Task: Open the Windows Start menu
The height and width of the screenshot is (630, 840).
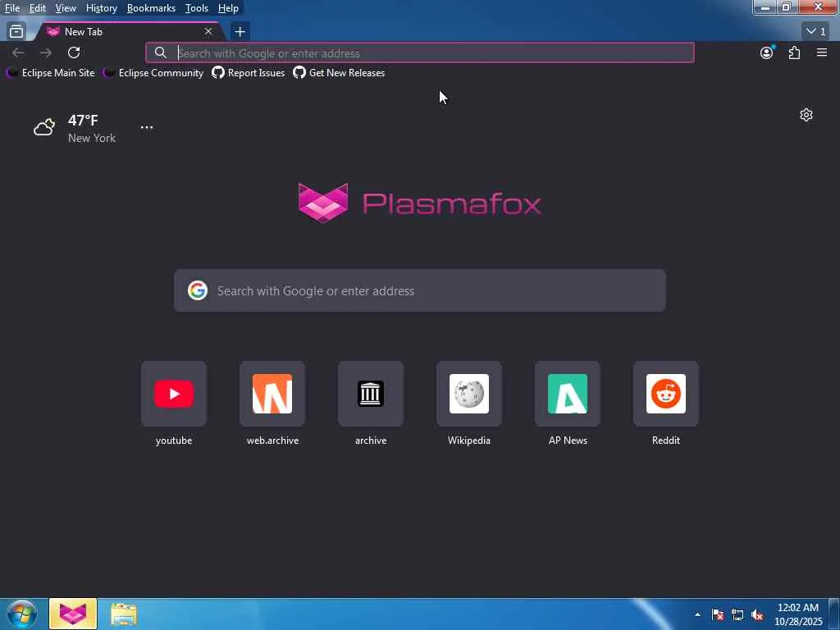Action: pyautogui.click(x=22, y=614)
